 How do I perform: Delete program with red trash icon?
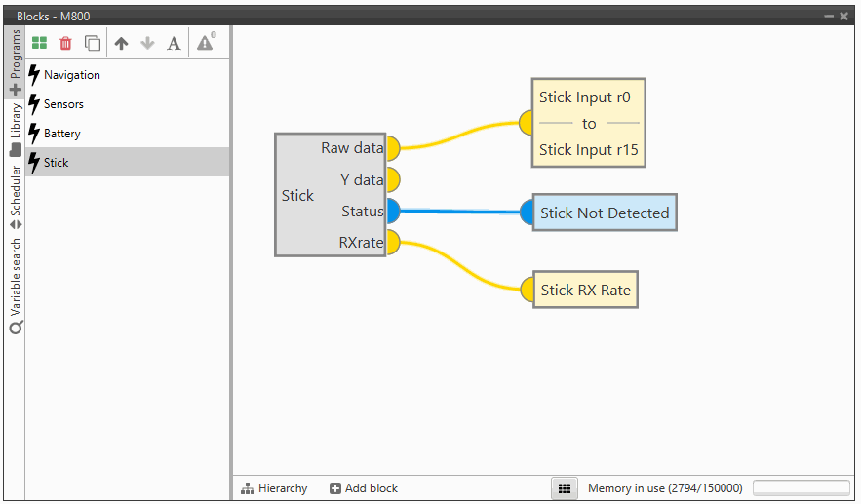click(65, 43)
